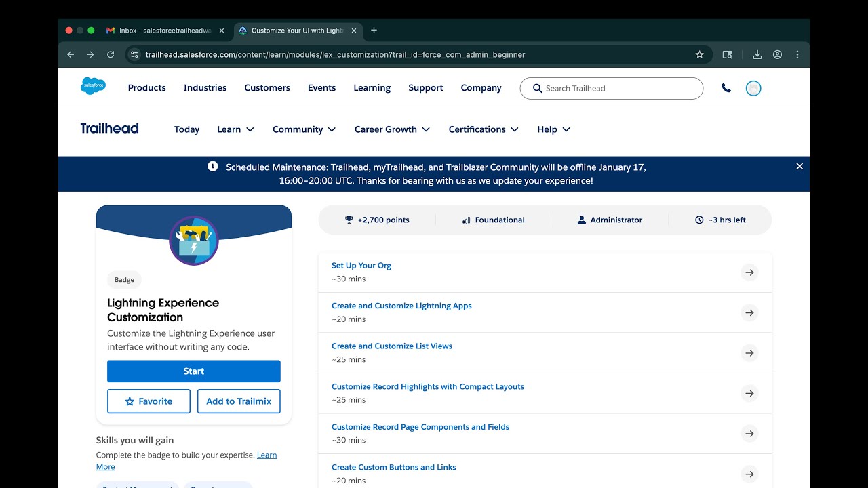The image size is (868, 488).
Task: Expand the Learn dropdown menu
Action: (x=235, y=129)
